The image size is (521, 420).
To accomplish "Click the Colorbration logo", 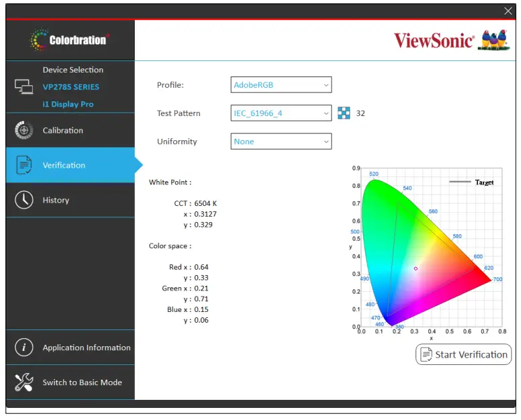I will pos(69,40).
